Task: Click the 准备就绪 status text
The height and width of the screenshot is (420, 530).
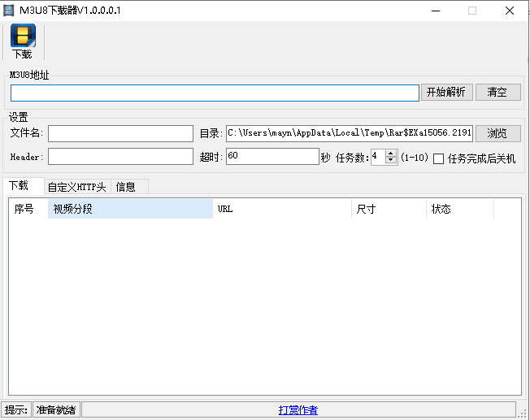Action: (x=56, y=410)
